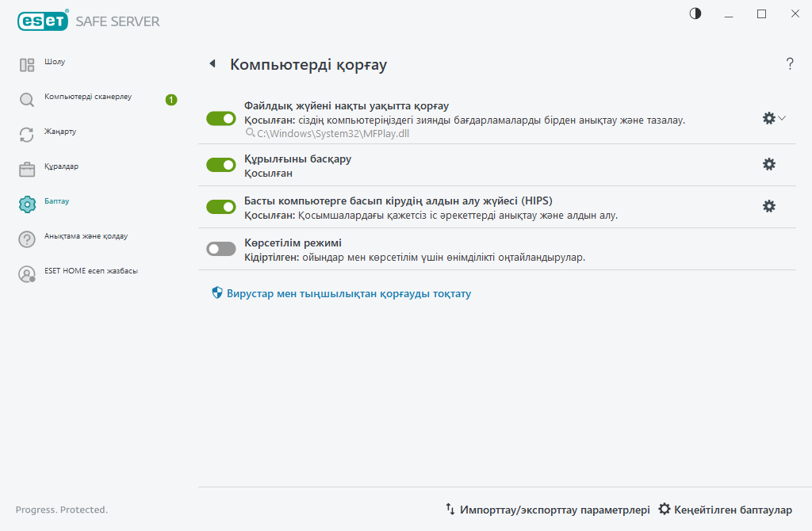Turn off the Құрылғыны басқару switch
Screen dimensions: 812x531
point(220,164)
